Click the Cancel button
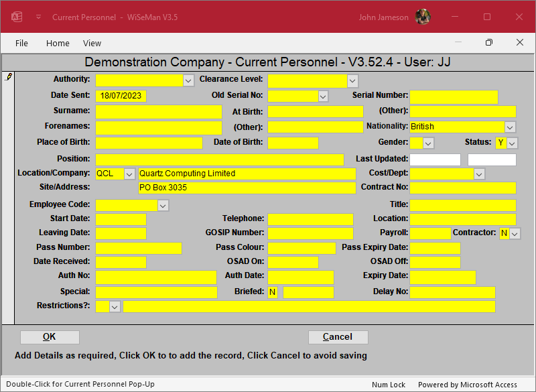The height and width of the screenshot is (392, 536). point(338,337)
